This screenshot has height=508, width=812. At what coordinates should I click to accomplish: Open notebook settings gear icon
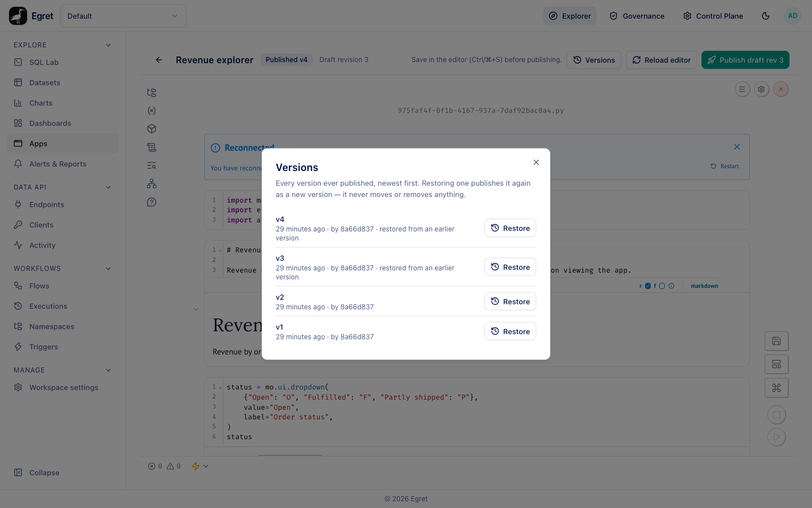pos(762,89)
